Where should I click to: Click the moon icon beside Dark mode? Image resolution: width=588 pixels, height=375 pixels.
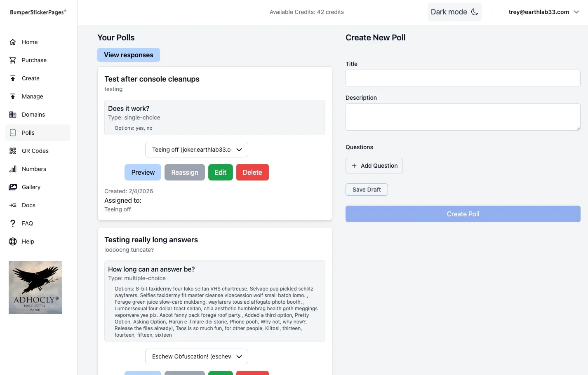475,12
